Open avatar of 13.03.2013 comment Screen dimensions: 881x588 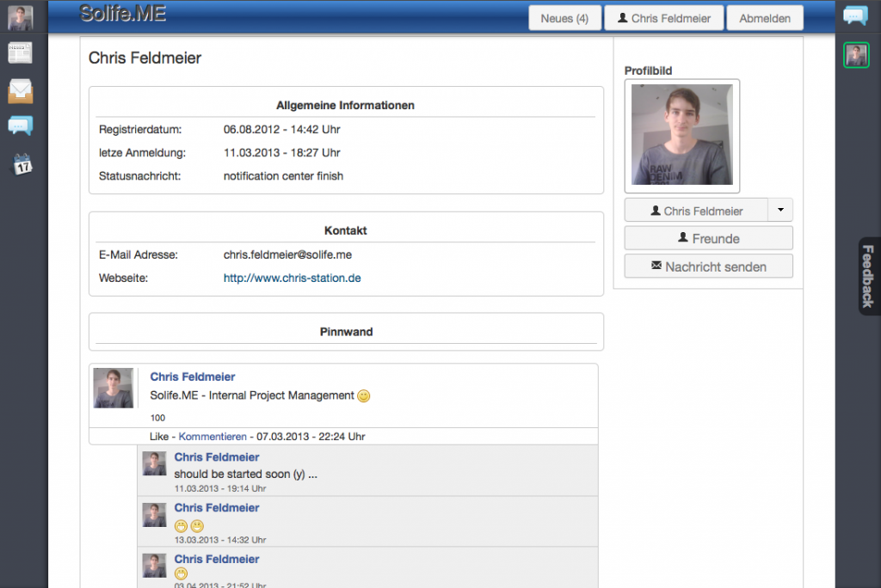click(x=155, y=514)
